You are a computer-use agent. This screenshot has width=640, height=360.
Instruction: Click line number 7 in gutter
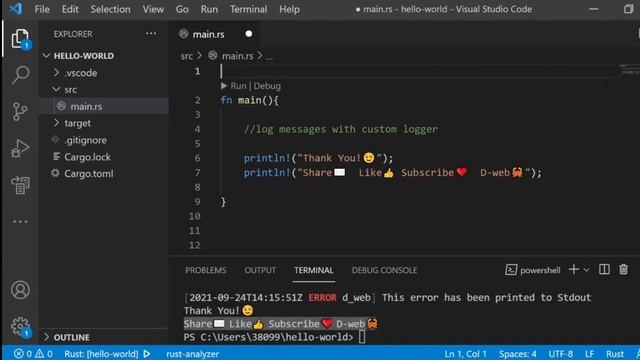(197, 173)
